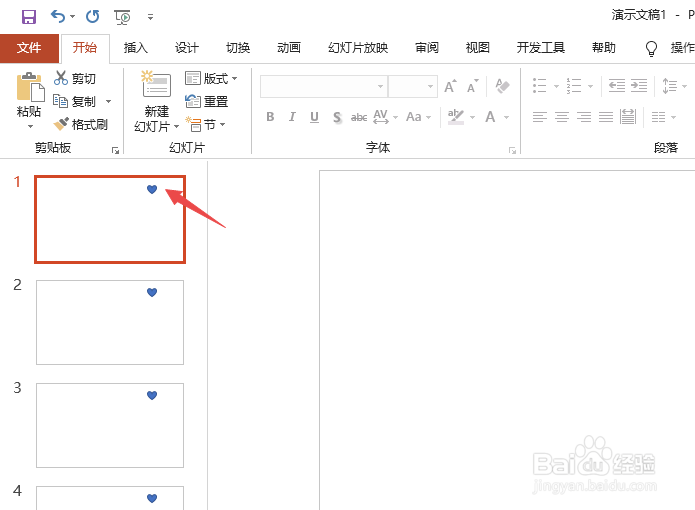Open the 视图 (View) tab
This screenshot has width=695, height=510.
click(x=478, y=48)
